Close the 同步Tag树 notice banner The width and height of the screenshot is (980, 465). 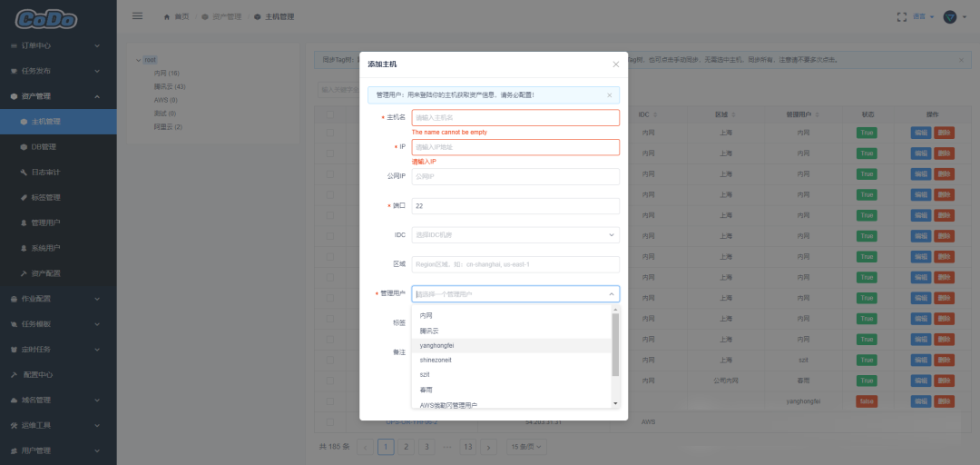(962, 60)
